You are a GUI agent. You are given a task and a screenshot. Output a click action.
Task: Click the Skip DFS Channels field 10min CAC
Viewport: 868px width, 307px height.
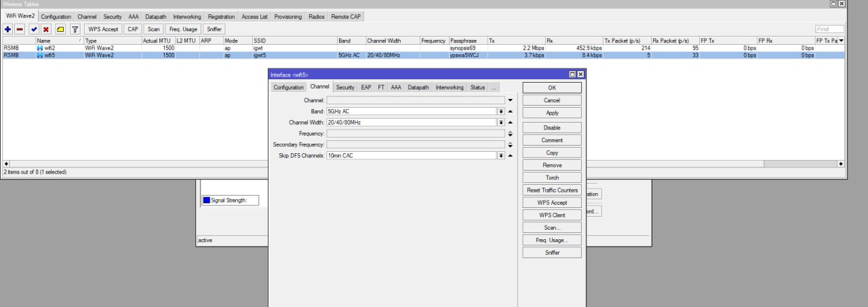coord(411,155)
